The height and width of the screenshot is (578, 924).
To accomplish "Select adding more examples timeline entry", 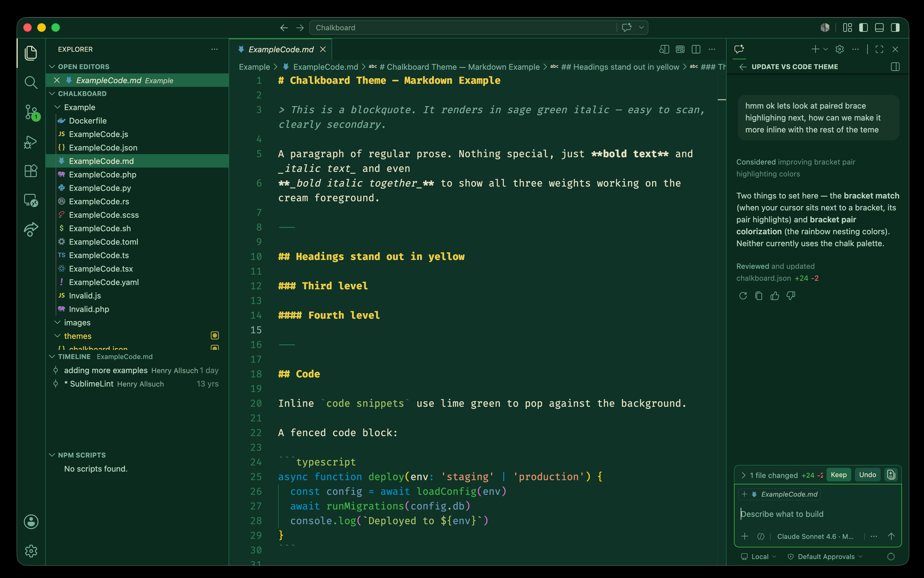I will point(137,370).
